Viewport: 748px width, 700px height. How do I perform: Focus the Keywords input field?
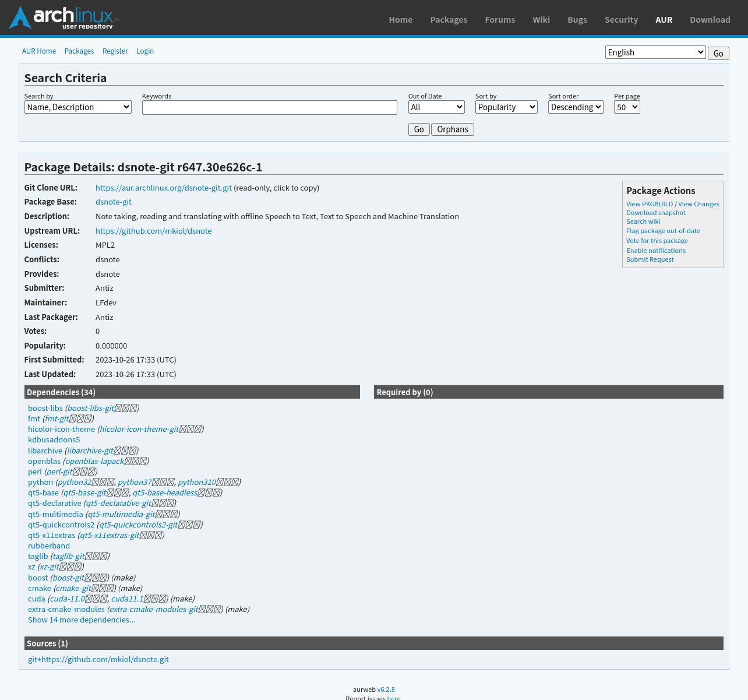click(270, 107)
